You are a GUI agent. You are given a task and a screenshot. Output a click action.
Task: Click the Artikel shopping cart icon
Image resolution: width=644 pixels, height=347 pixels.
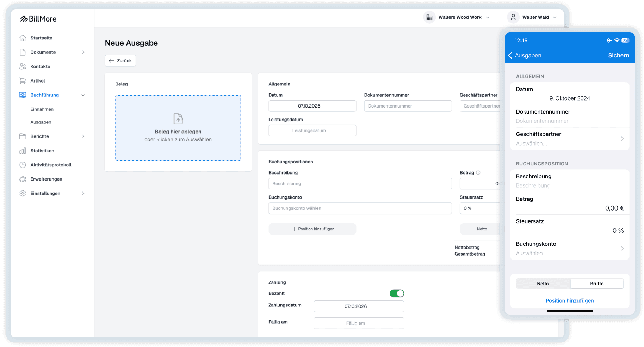23,81
